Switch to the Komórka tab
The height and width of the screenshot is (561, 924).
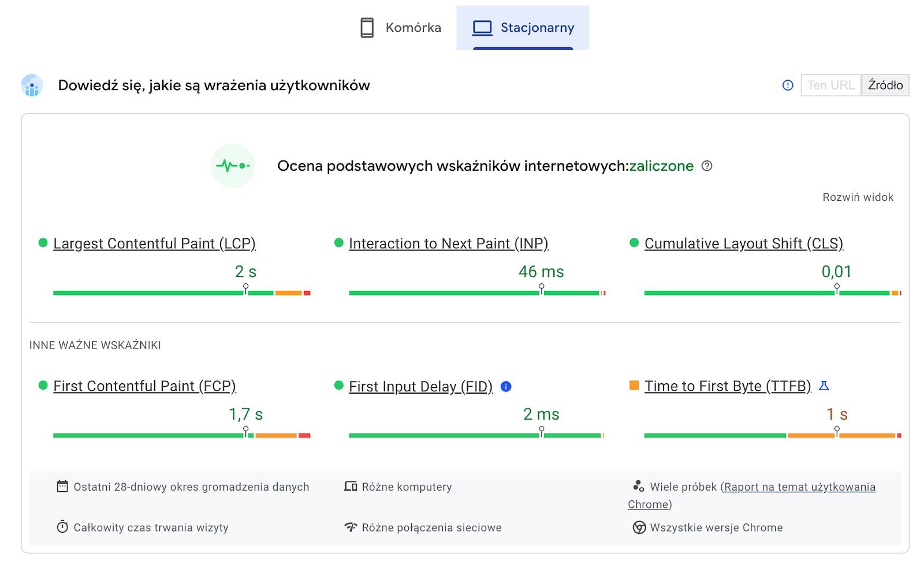pos(400,28)
